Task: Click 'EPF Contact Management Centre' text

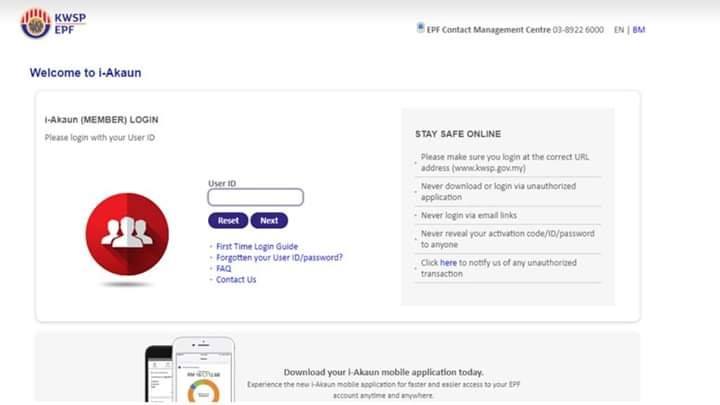Action: (489, 30)
